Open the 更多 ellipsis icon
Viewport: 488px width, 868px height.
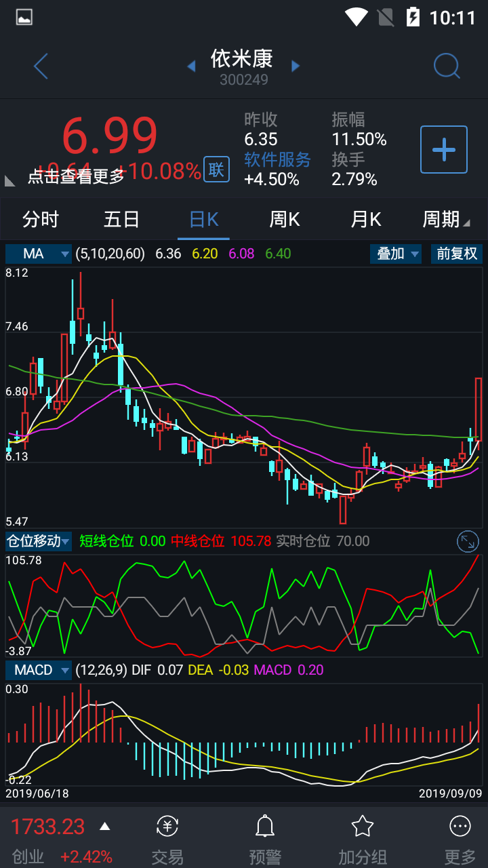(x=460, y=826)
